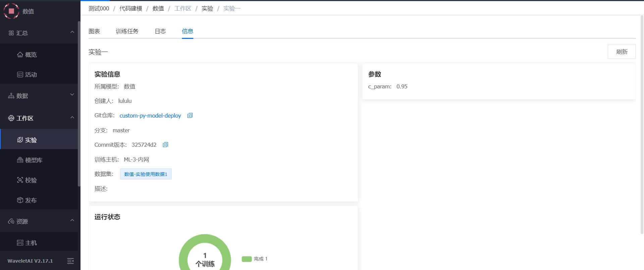Click the 模型库 model library icon
Screen dimensions: 644x270
pos(20,160)
